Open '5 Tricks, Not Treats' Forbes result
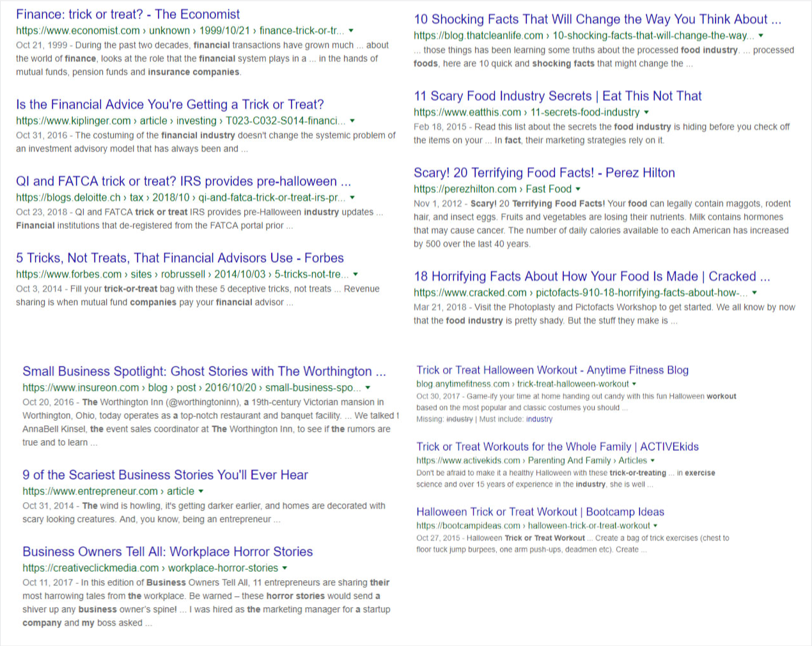 (x=180, y=258)
